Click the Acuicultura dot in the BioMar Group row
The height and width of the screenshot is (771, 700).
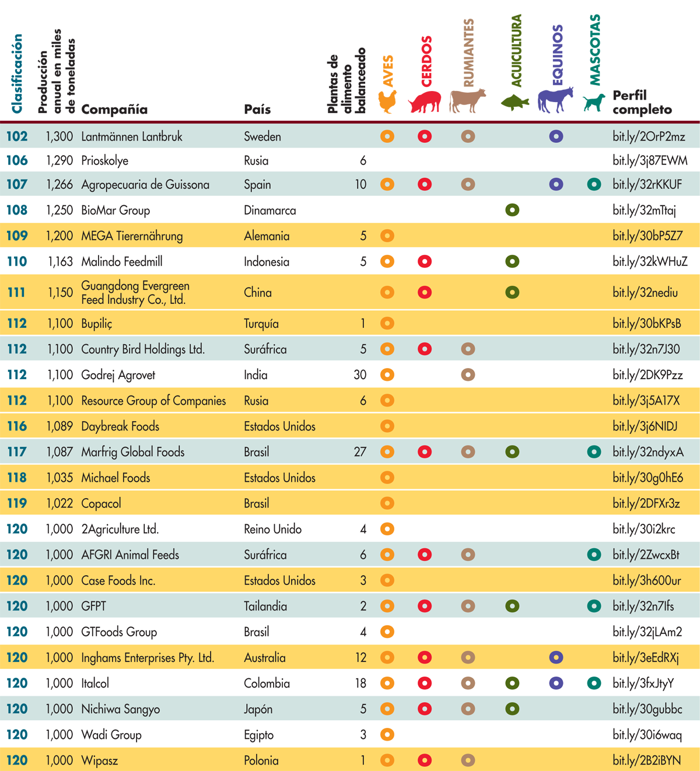pos(512,210)
